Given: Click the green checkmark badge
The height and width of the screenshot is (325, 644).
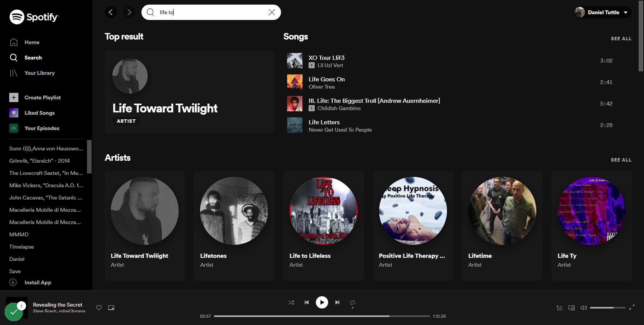Looking at the screenshot, I should (x=14, y=312).
